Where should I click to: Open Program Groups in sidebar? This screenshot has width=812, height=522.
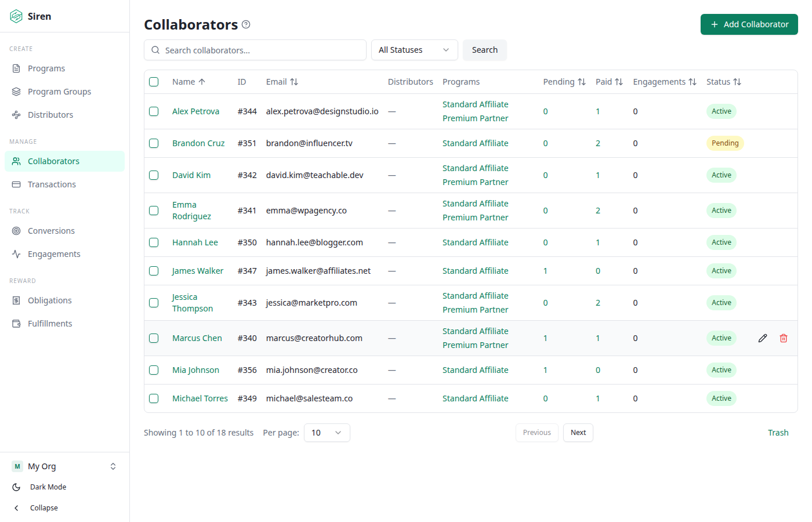[x=59, y=92]
